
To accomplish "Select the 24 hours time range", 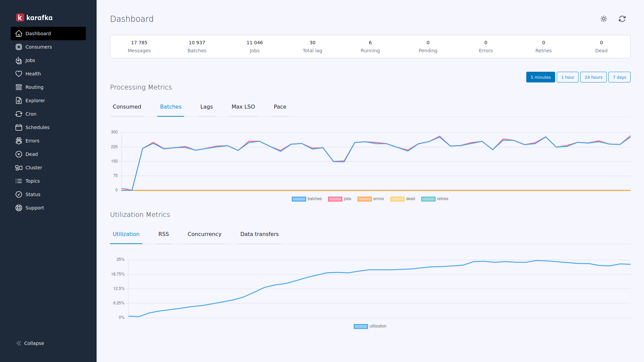I will 593,77.
